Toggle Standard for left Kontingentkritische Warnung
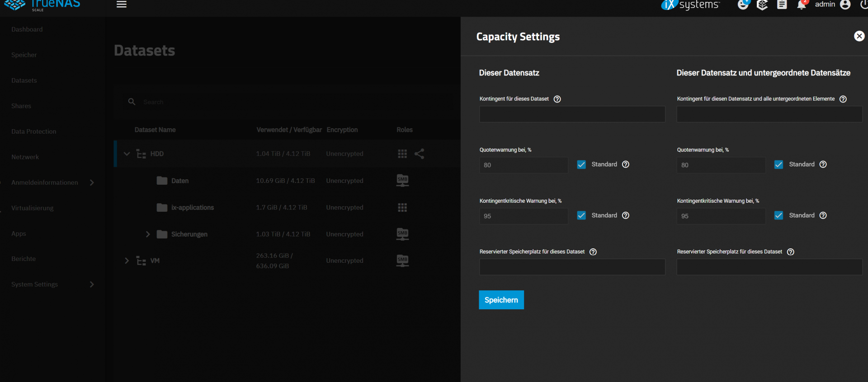Image resolution: width=868 pixels, height=382 pixels. pos(581,216)
